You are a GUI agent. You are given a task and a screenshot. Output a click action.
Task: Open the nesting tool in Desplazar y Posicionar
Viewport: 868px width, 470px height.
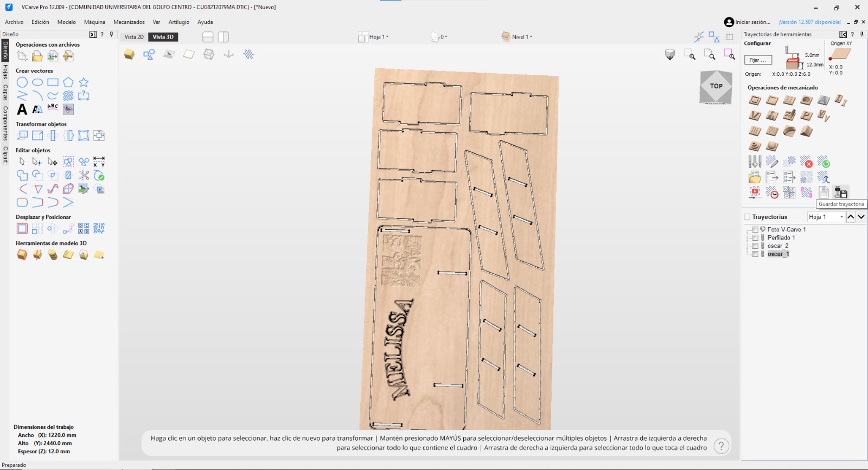tap(99, 228)
